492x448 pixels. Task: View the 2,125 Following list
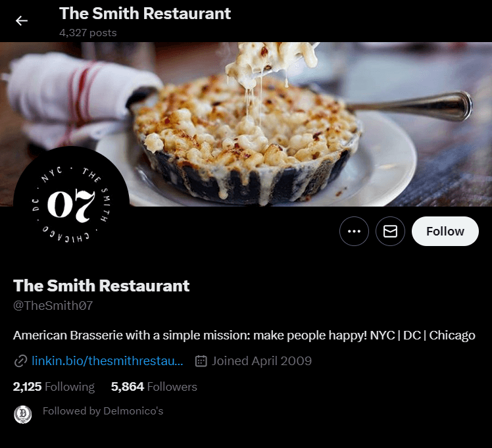(54, 387)
